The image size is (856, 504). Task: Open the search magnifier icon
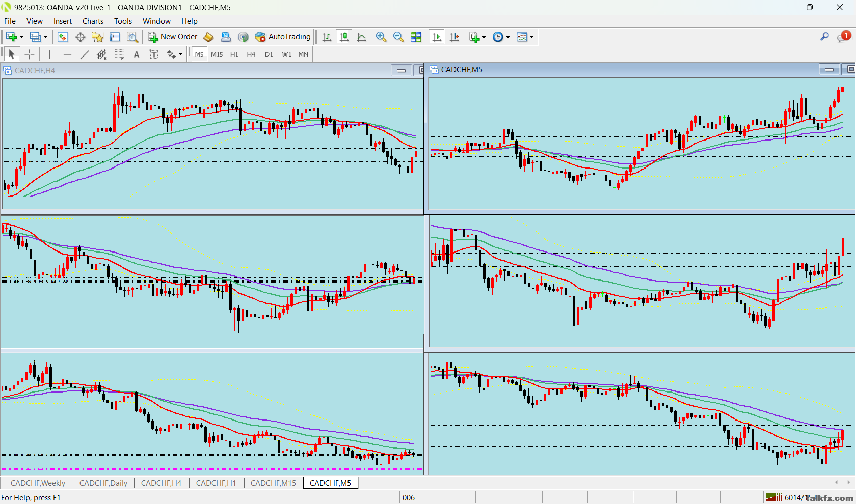824,37
